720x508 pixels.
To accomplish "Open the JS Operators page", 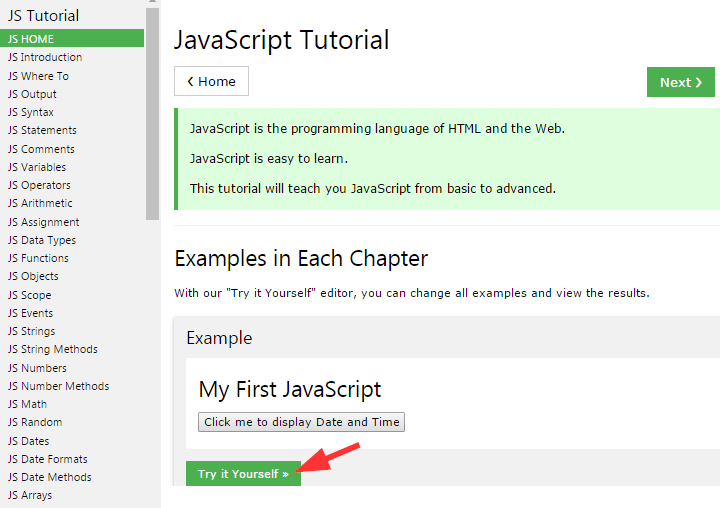I will (39, 185).
